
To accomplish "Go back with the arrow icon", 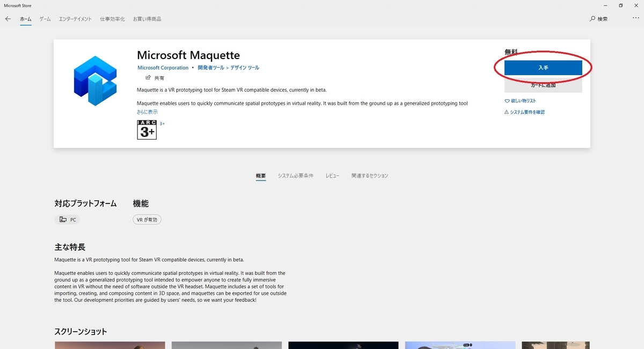I will click(8, 19).
